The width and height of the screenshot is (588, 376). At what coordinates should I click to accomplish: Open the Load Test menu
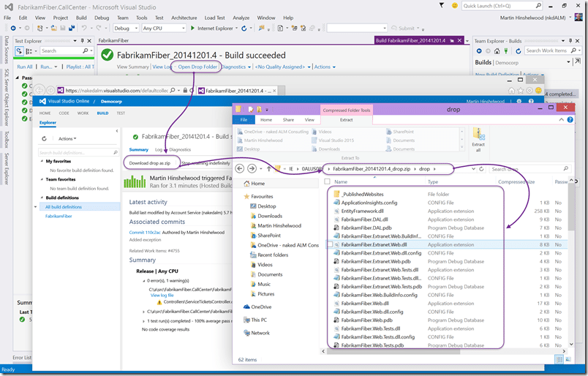click(x=214, y=18)
